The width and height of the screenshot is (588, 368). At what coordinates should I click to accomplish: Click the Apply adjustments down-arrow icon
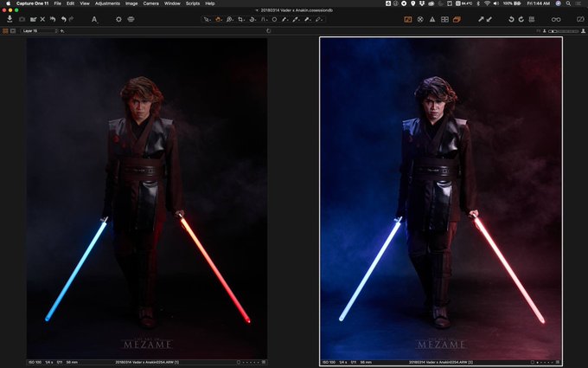[x=489, y=19]
